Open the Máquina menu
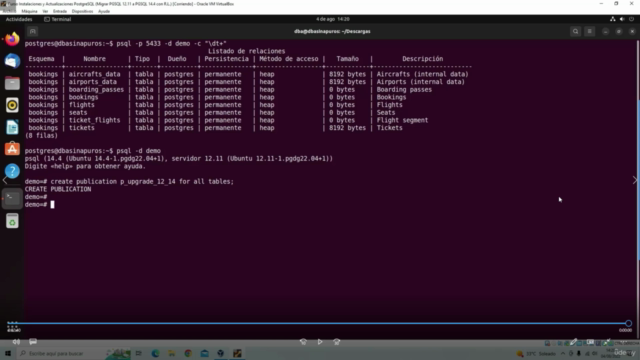This screenshot has height=360, width=640. click(x=29, y=11)
